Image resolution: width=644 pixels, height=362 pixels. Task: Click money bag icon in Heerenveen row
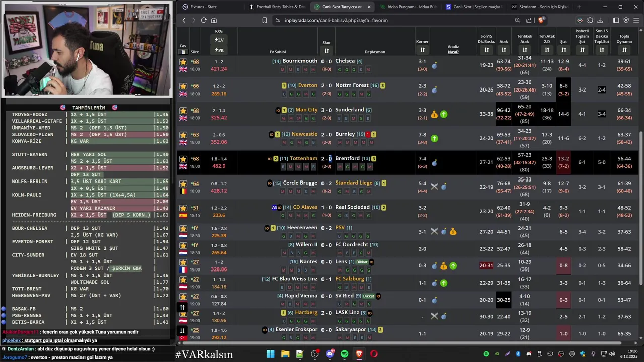[453, 232]
